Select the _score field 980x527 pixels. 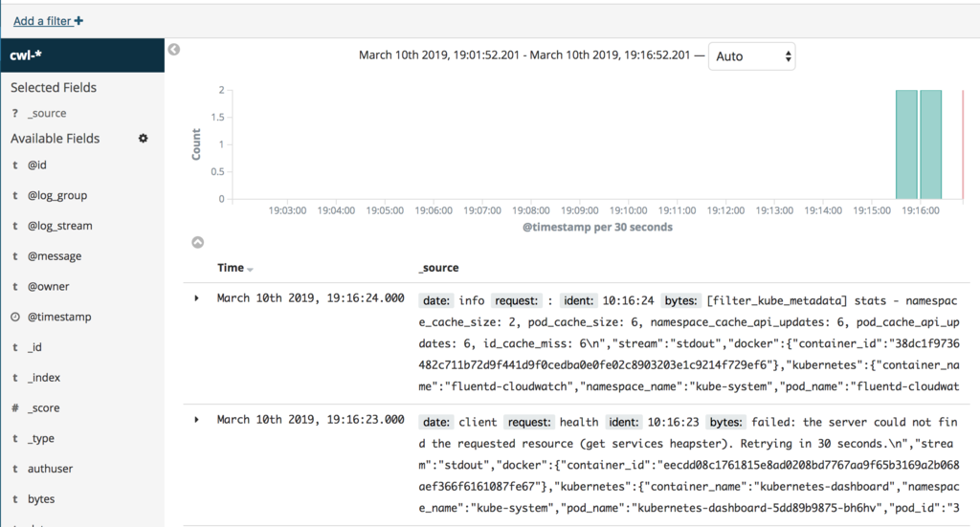click(x=44, y=407)
